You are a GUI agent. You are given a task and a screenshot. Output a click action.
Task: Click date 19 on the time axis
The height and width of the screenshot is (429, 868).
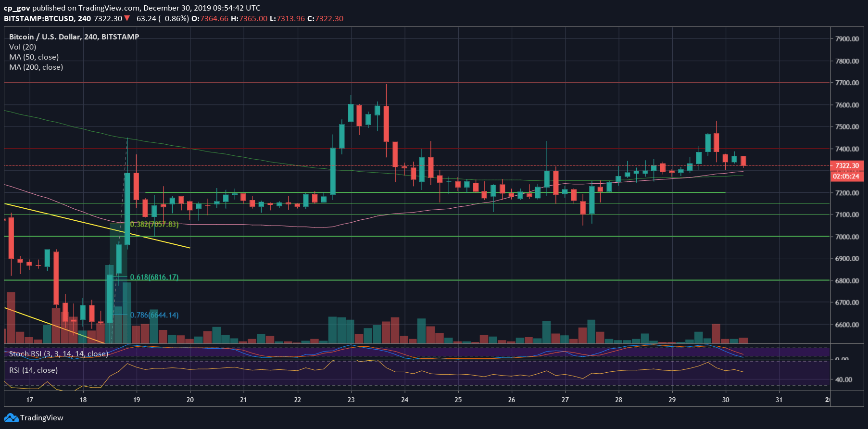pos(137,400)
